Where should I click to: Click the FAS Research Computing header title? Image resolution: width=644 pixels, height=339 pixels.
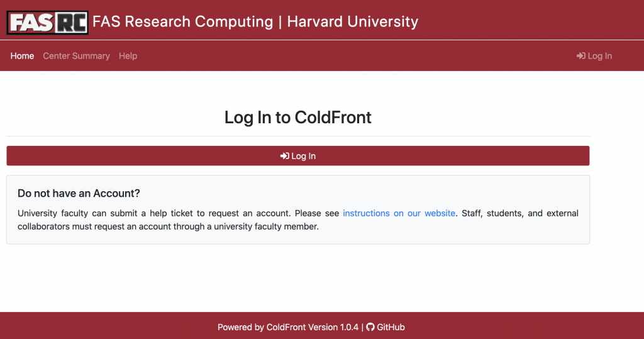tap(183, 21)
